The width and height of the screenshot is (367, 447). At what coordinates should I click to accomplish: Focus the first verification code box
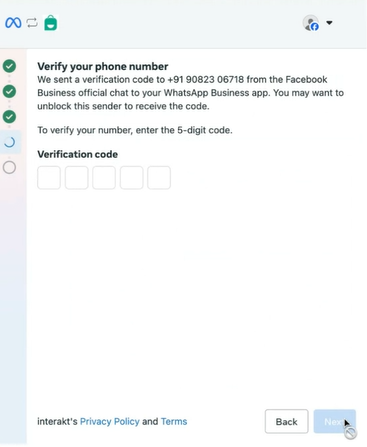(x=49, y=178)
